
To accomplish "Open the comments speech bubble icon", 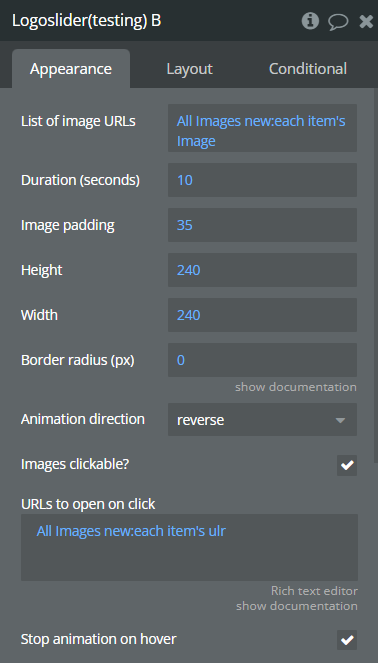I will [x=338, y=22].
